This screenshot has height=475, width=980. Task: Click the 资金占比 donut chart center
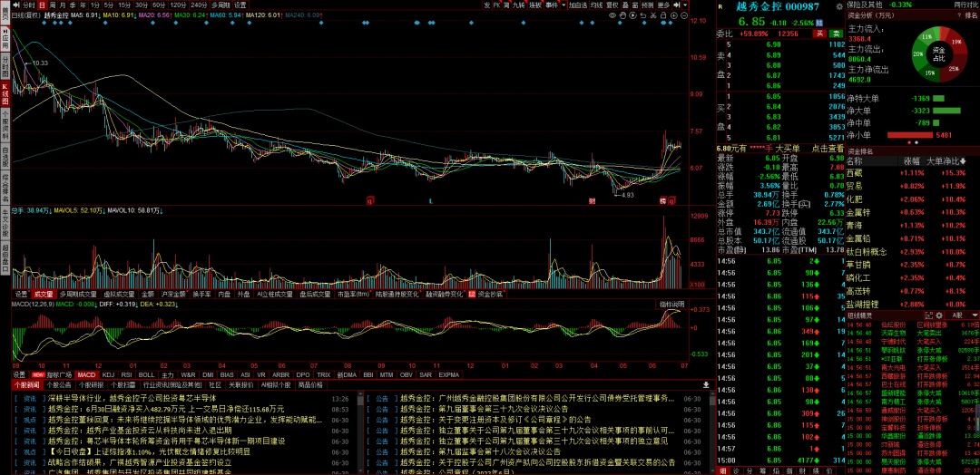[x=938, y=53]
